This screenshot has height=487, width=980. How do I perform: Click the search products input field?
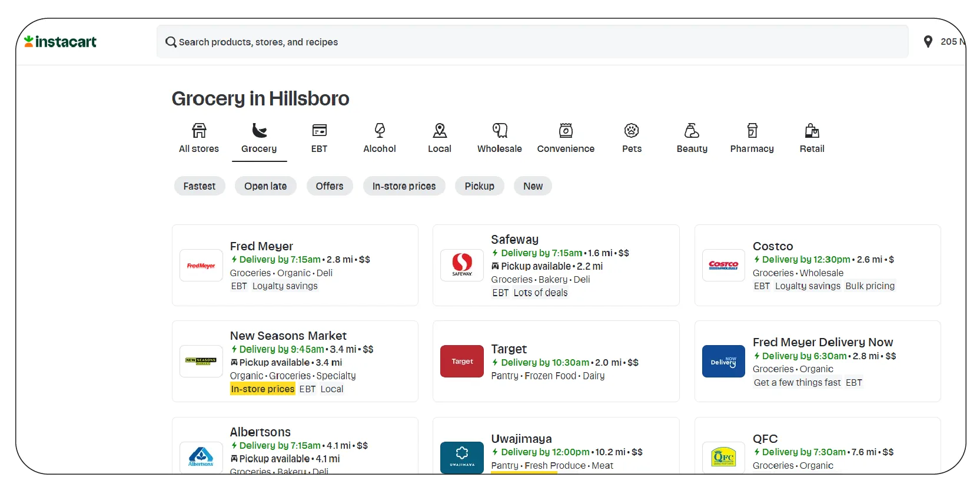(533, 42)
